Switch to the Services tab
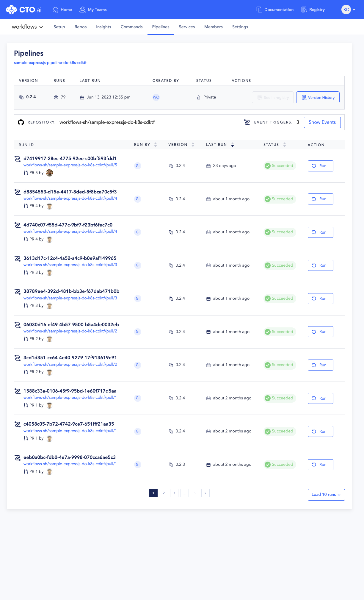Image resolution: width=364 pixels, height=600 pixels. click(187, 27)
